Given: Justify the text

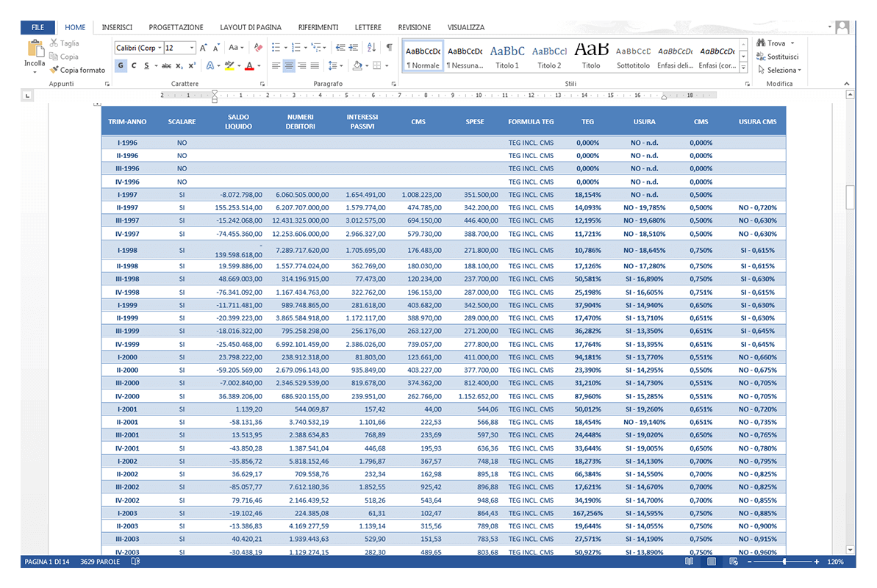Looking at the screenshot, I should [x=315, y=65].
